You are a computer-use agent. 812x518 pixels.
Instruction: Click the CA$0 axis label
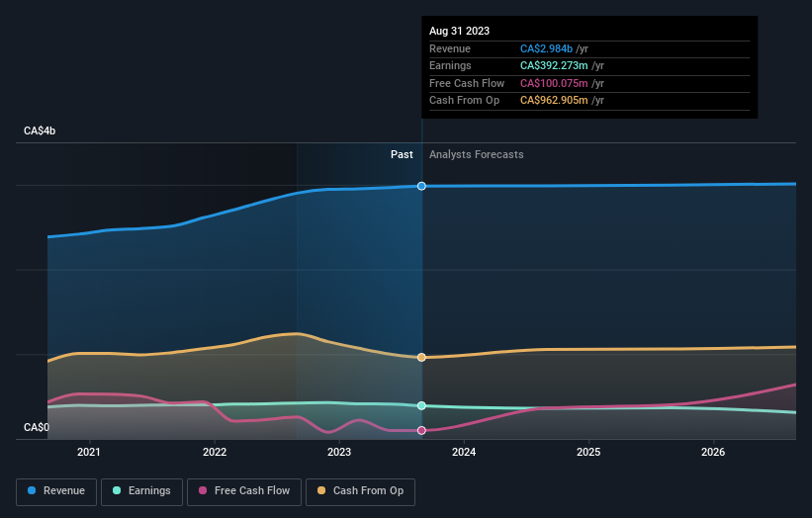tap(37, 427)
